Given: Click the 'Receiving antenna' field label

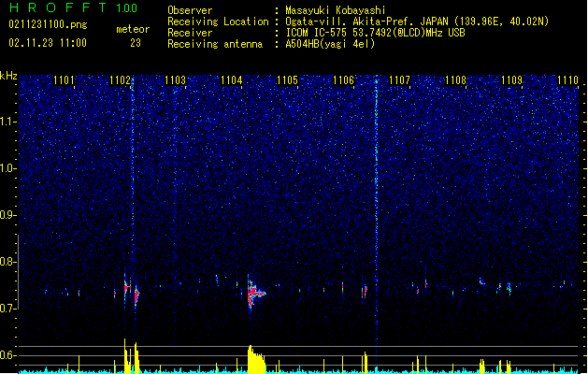Looking at the screenshot, I should [215, 44].
